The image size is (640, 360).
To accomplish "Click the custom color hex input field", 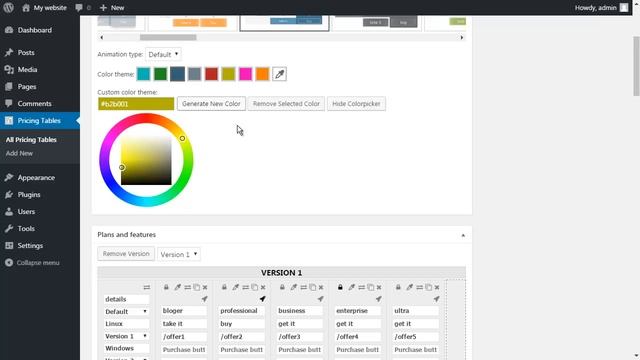I will coord(136,104).
